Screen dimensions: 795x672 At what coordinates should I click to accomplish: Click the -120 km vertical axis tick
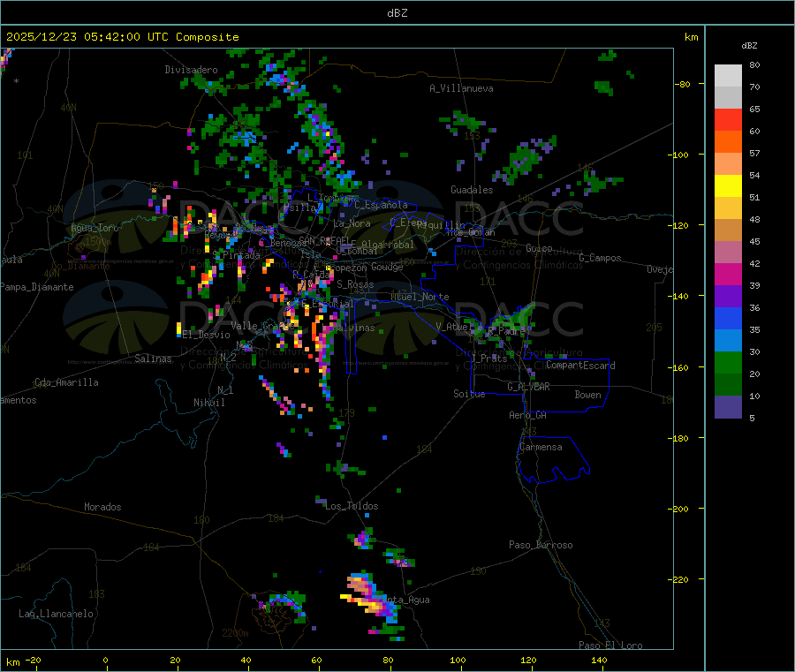[x=679, y=225]
